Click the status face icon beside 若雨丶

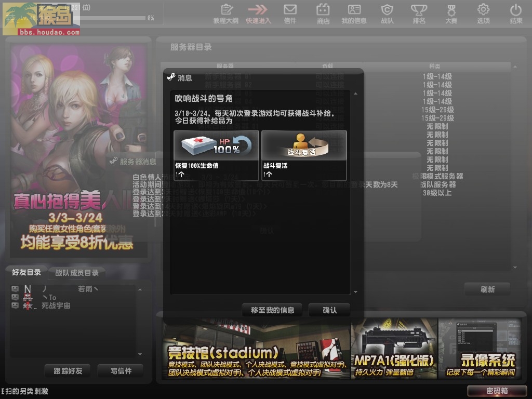(x=15, y=289)
